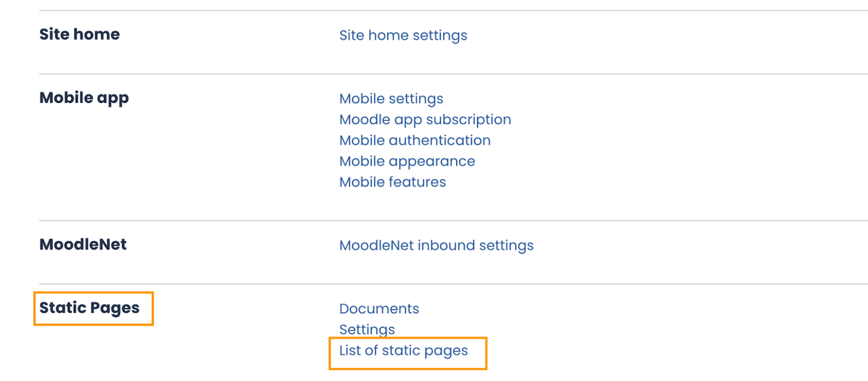Image resolution: width=868 pixels, height=381 pixels.
Task: Open the orange-boxed List of static pages link
Action: coord(403,350)
